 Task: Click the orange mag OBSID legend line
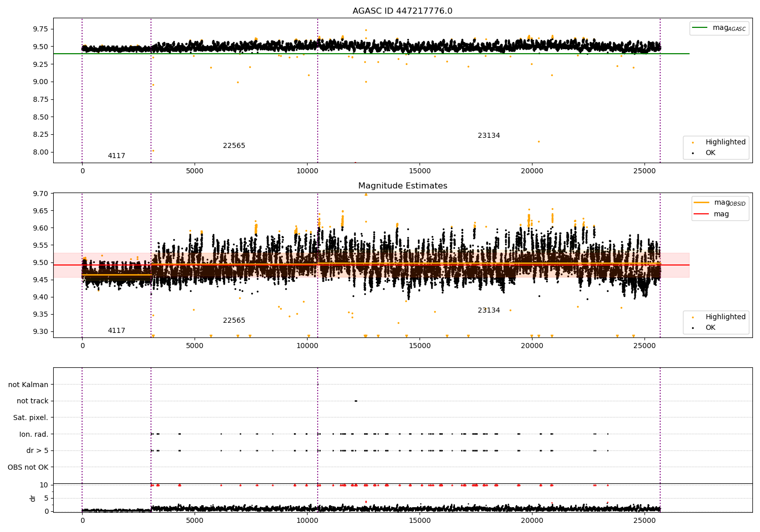(701, 203)
